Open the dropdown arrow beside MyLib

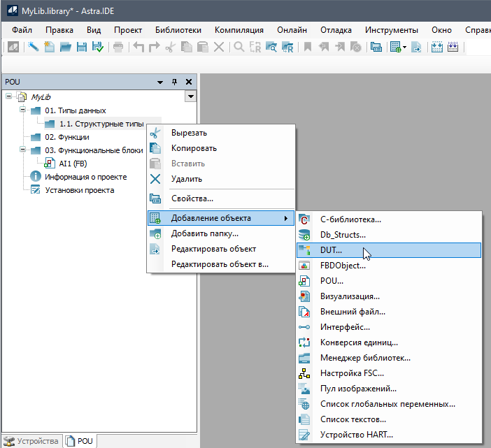(190, 97)
